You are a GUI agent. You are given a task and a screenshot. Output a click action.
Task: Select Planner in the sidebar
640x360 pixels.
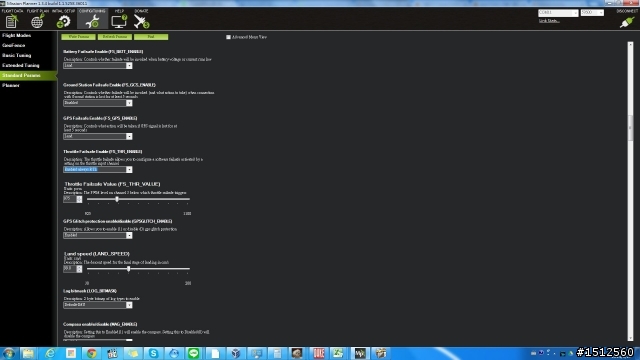(11, 85)
